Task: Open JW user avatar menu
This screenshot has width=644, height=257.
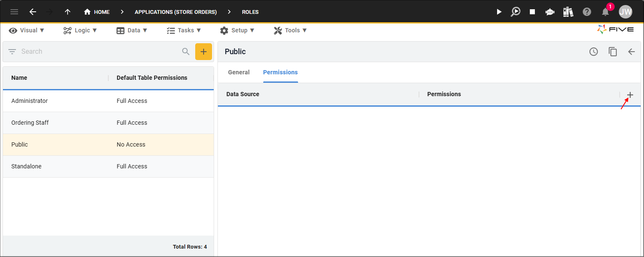Action: click(626, 12)
